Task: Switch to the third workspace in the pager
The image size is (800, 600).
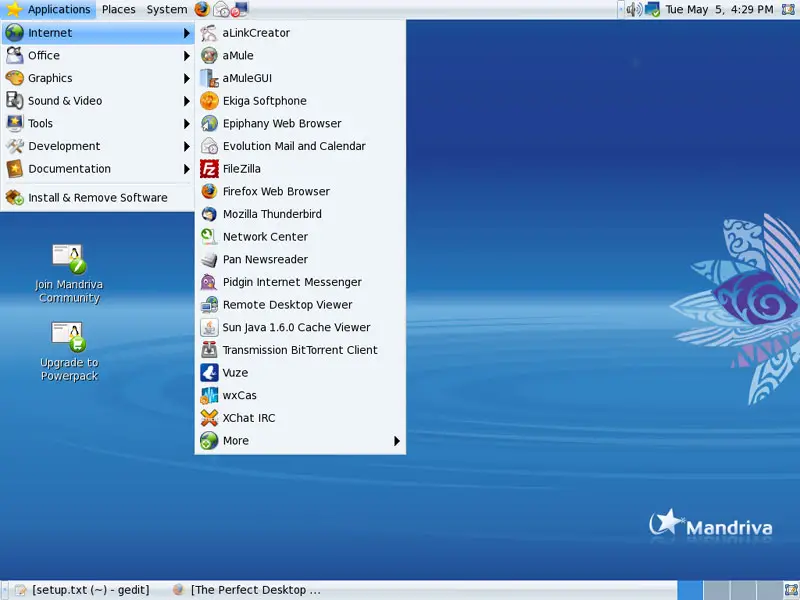Action: tap(742, 590)
